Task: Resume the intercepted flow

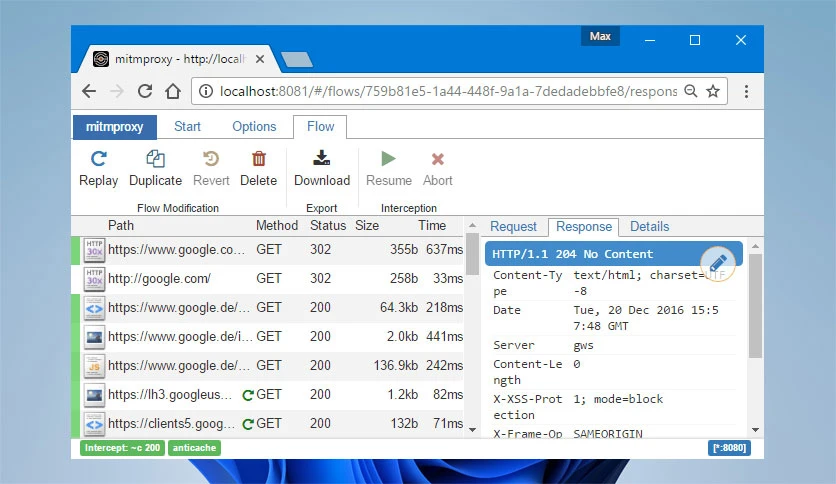Action: [x=389, y=168]
